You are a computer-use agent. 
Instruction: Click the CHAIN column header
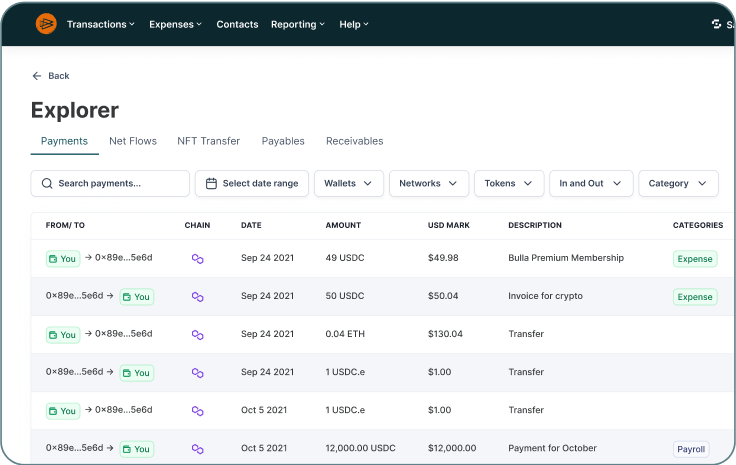[197, 225]
